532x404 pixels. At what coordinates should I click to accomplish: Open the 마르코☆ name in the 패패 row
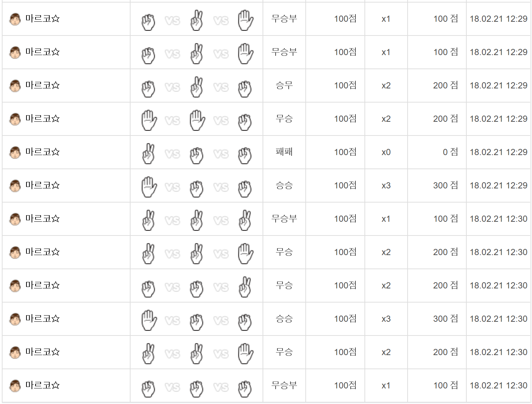coord(42,152)
